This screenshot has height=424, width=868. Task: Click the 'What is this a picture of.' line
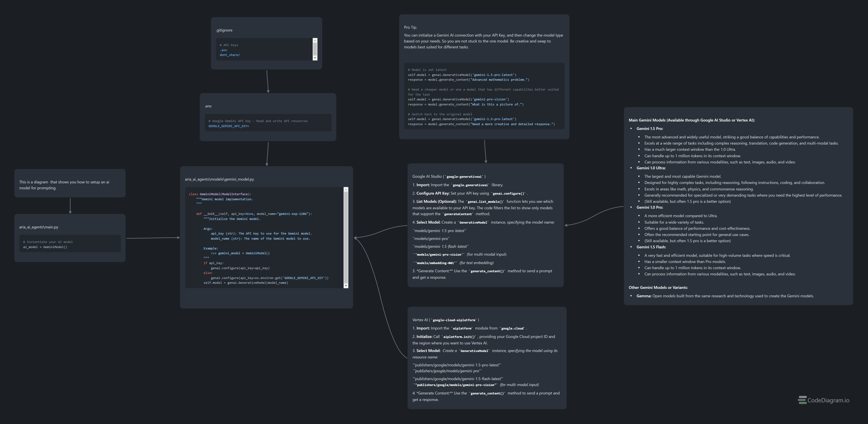(x=466, y=105)
